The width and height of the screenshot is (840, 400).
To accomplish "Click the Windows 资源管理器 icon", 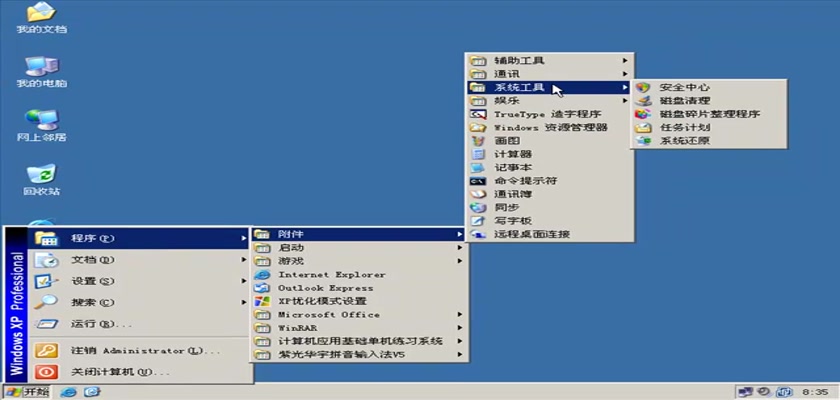I will click(x=477, y=127).
